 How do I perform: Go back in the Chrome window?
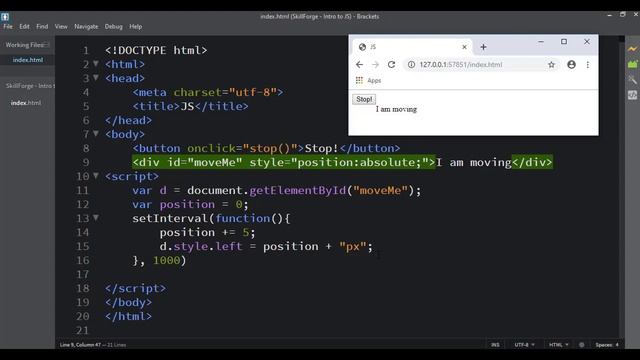coord(359,64)
